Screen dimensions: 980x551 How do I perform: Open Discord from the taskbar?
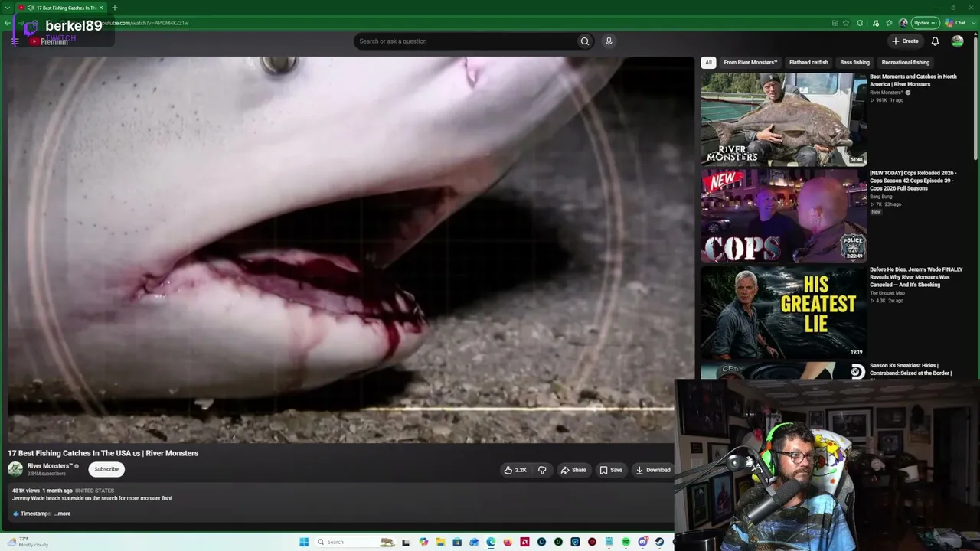point(642,542)
